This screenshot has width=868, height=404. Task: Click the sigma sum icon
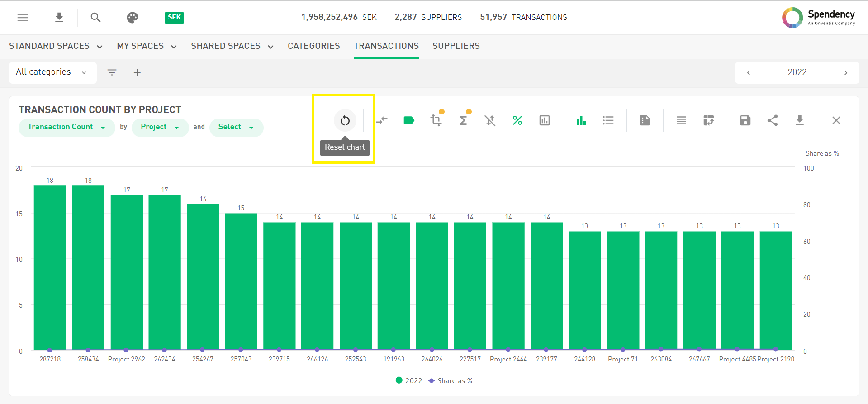pyautogui.click(x=463, y=120)
